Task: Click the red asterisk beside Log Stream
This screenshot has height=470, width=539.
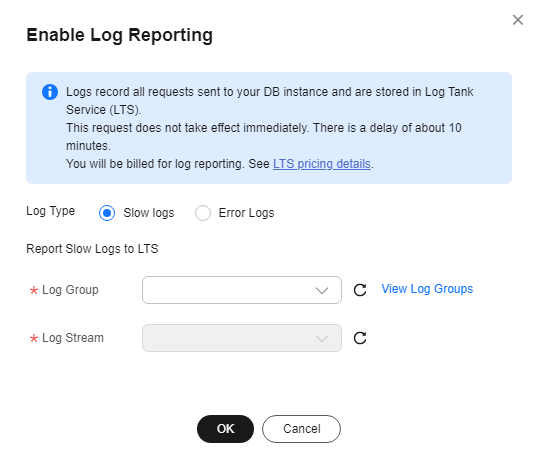Action: point(34,338)
